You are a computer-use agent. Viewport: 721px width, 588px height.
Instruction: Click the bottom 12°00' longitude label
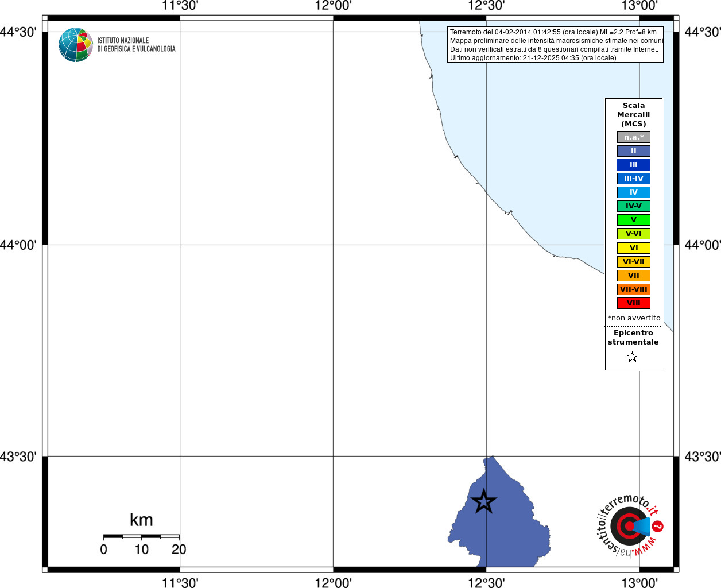coord(334,583)
